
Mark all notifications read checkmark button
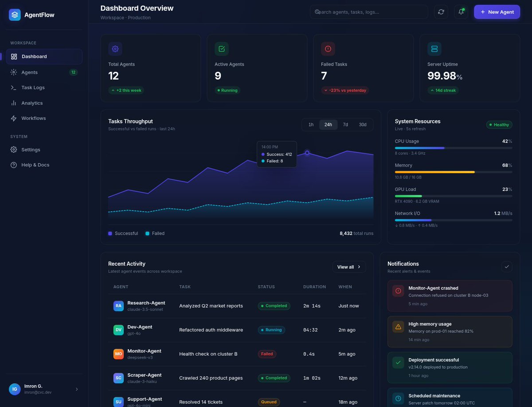tap(507, 267)
